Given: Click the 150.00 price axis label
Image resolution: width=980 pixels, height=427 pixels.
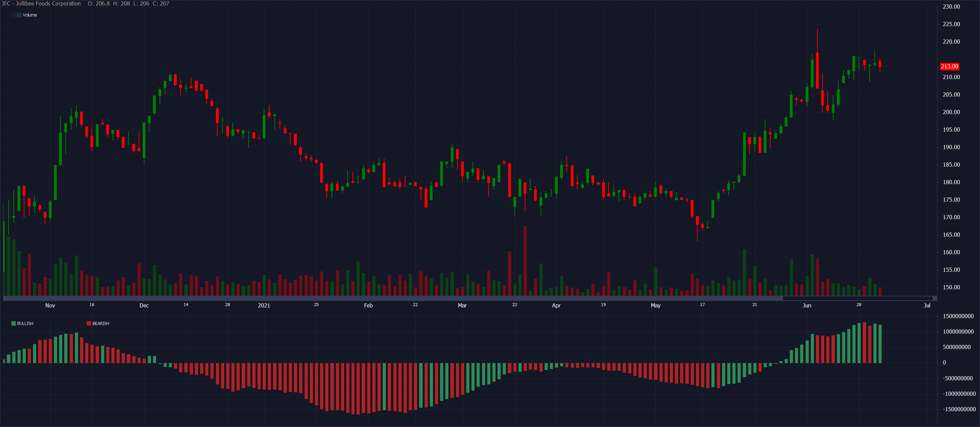Looking at the screenshot, I should 951,288.
